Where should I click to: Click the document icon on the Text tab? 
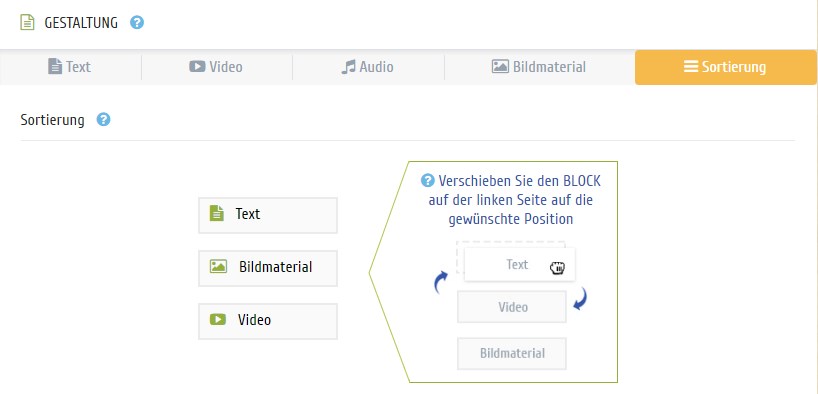[x=55, y=66]
